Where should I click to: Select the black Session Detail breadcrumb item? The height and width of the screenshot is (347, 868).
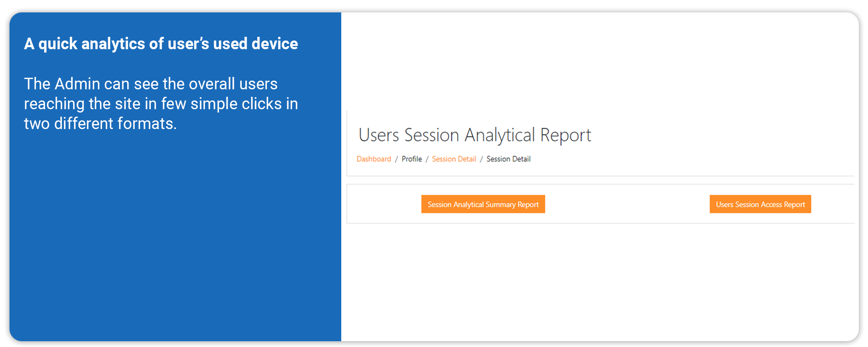pos(508,159)
